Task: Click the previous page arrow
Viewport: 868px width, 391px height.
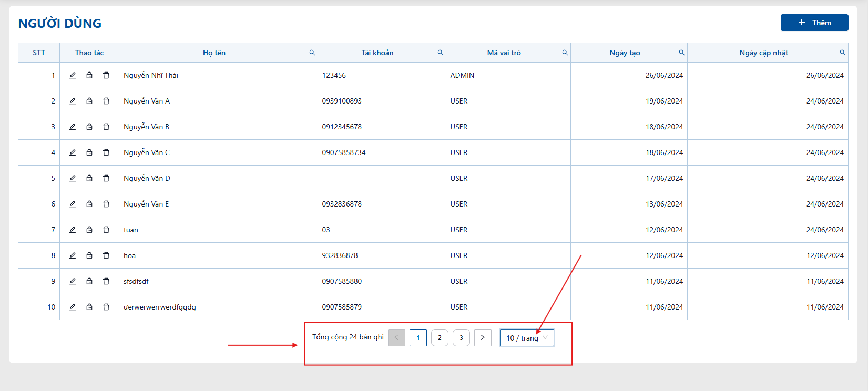Action: (x=396, y=337)
